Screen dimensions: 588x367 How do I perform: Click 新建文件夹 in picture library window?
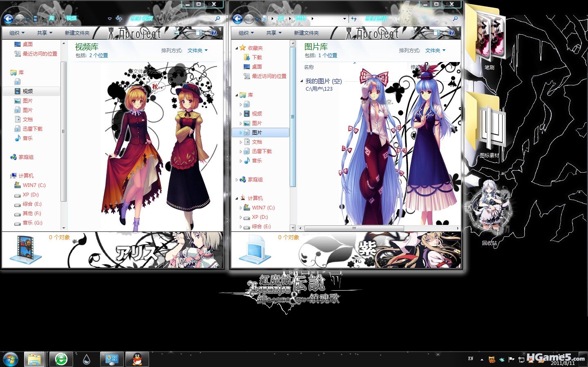point(306,33)
